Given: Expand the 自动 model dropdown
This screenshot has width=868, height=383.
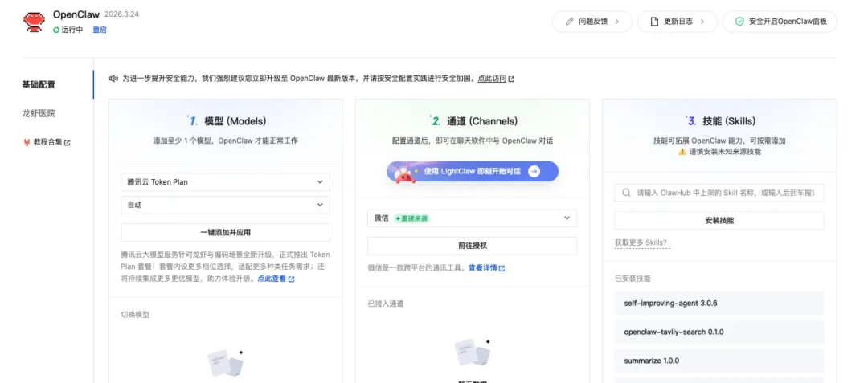Looking at the screenshot, I should tap(225, 205).
